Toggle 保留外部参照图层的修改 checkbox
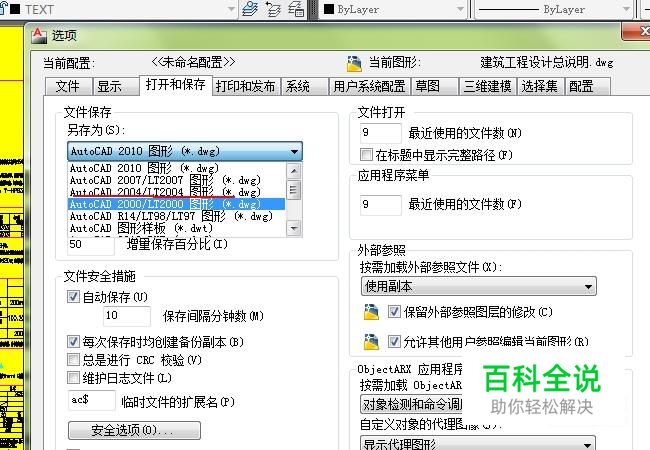Viewport: 650px width, 450px height. (394, 312)
